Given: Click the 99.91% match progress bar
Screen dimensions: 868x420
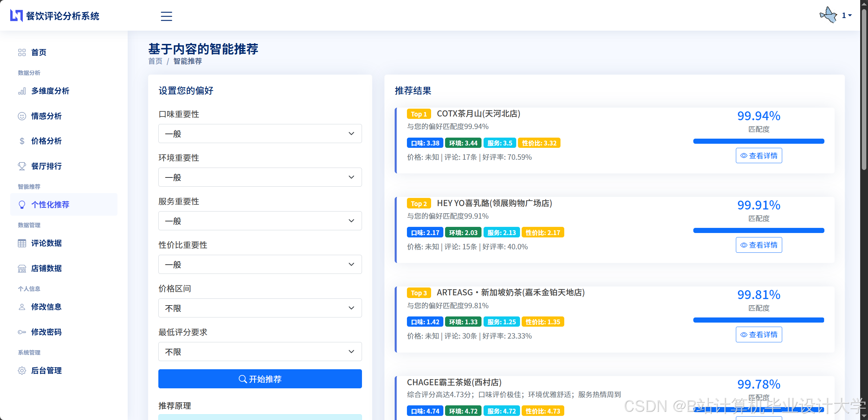Looking at the screenshot, I should click(x=759, y=231).
